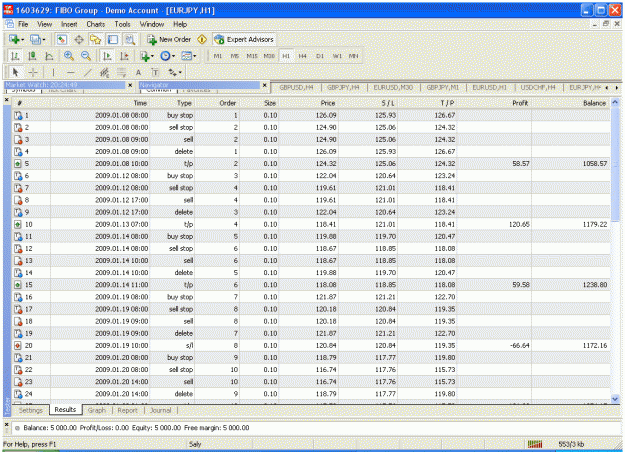Click the results scrollbar down arrow

615,399
